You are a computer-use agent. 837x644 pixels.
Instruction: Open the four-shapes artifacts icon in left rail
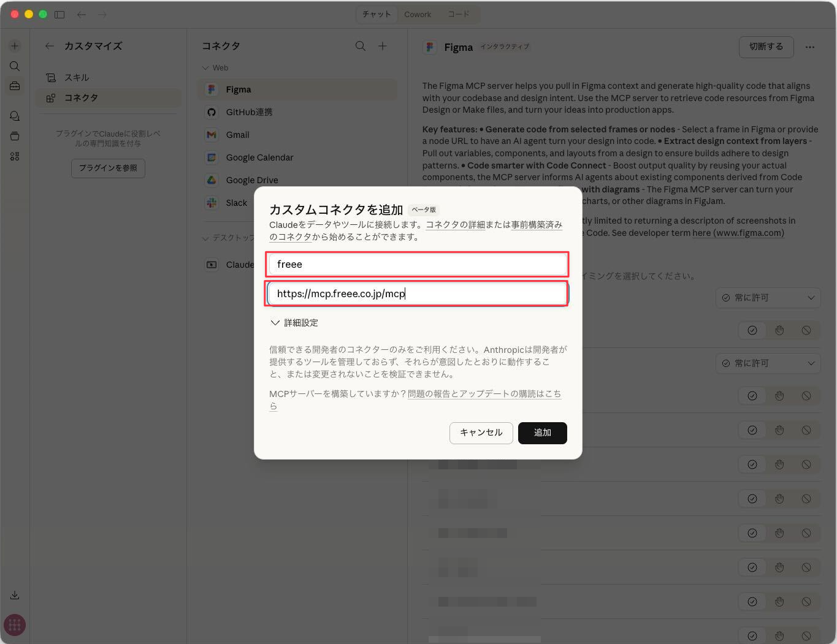(x=15, y=156)
